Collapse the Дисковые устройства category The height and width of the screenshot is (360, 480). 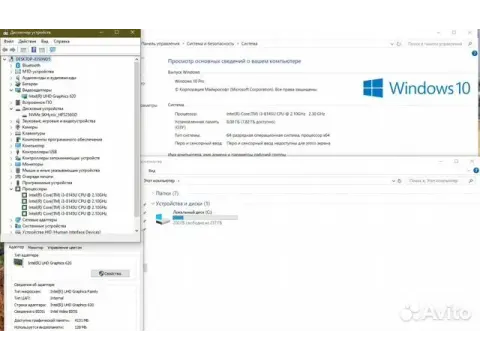(11, 109)
